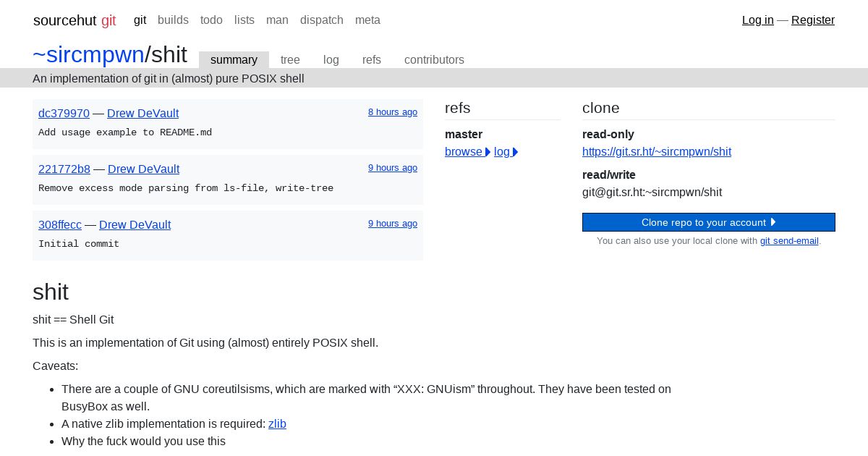The width and height of the screenshot is (868, 456).
Task: Open the dispatch service
Action: pyautogui.click(x=322, y=20)
